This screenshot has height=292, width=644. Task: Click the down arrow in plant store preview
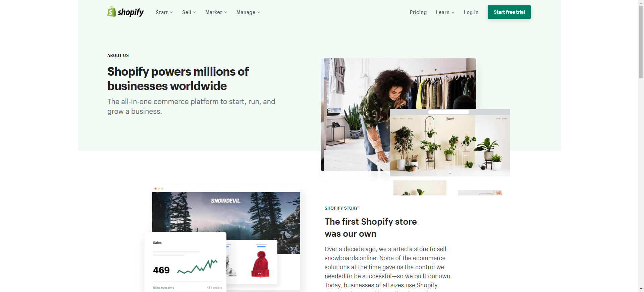450,173
